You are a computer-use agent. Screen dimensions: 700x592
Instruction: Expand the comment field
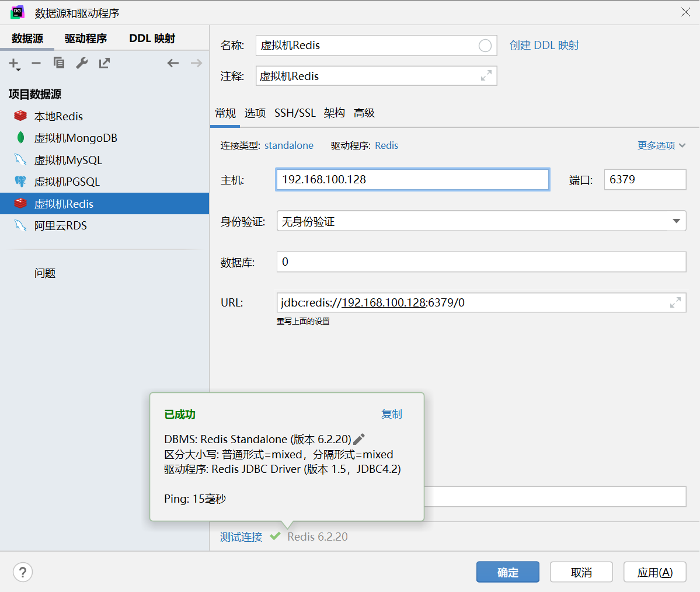pyautogui.click(x=486, y=76)
